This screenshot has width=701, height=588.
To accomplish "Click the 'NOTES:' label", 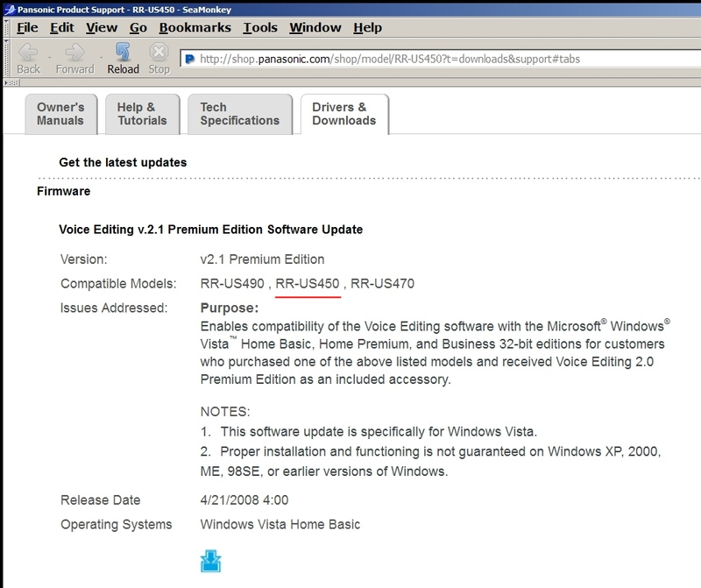I will click(x=225, y=412).
